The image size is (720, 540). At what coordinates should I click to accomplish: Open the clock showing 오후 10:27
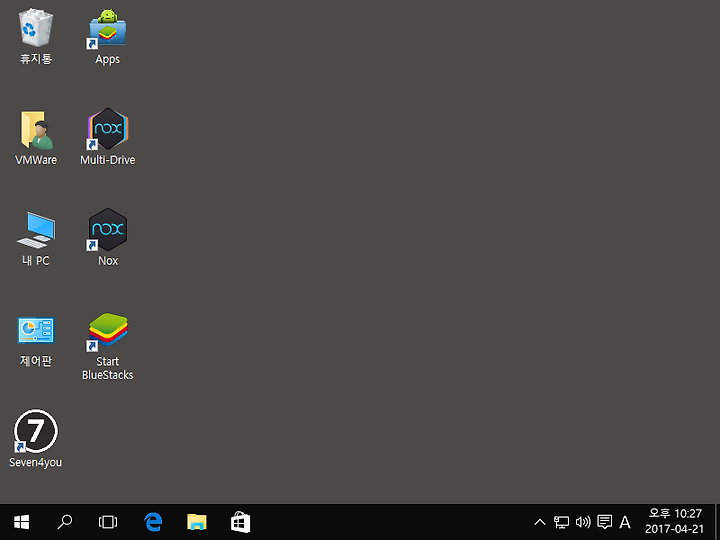click(x=675, y=521)
